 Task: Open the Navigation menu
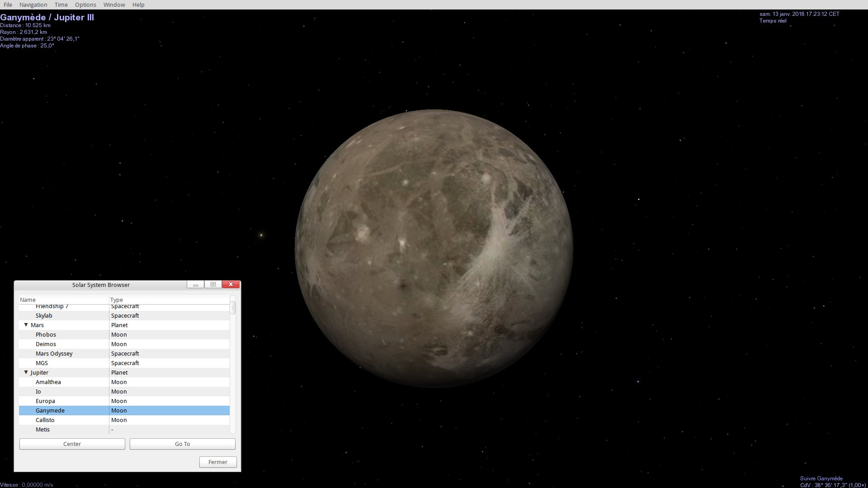pos(33,5)
